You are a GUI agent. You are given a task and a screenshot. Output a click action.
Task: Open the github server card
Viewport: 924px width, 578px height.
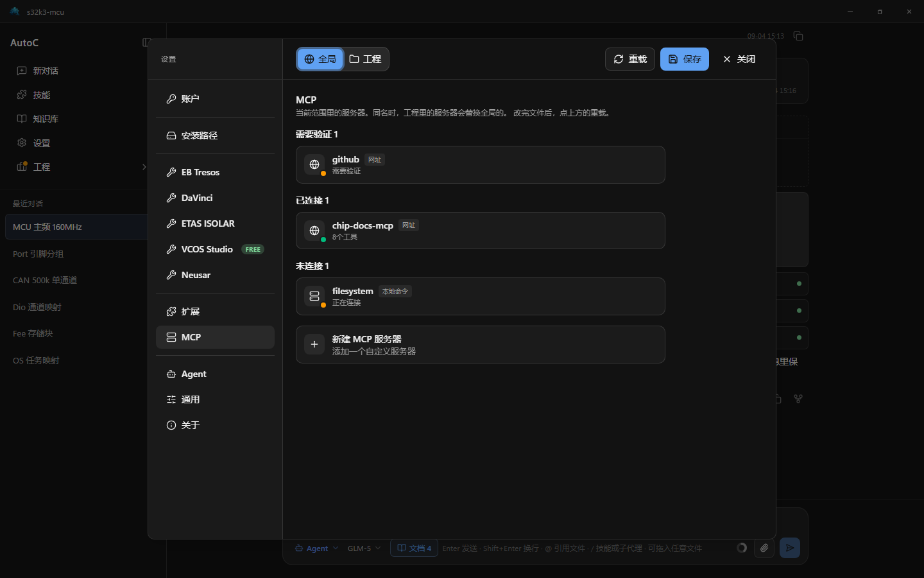click(480, 164)
